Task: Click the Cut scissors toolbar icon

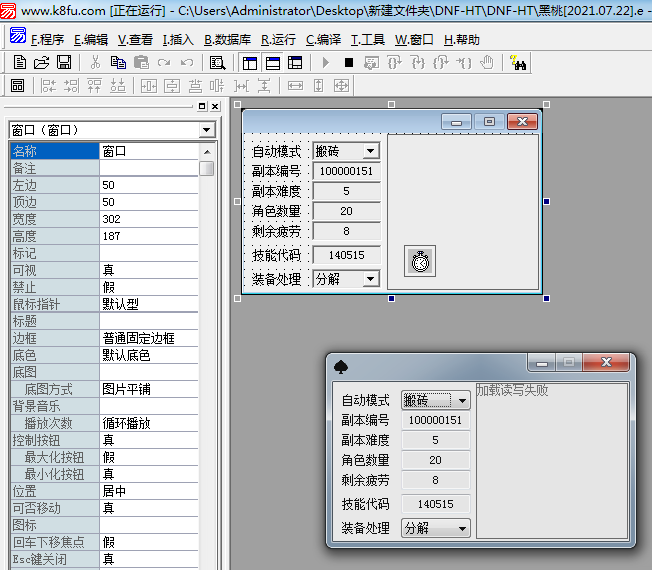Action: pyautogui.click(x=95, y=63)
